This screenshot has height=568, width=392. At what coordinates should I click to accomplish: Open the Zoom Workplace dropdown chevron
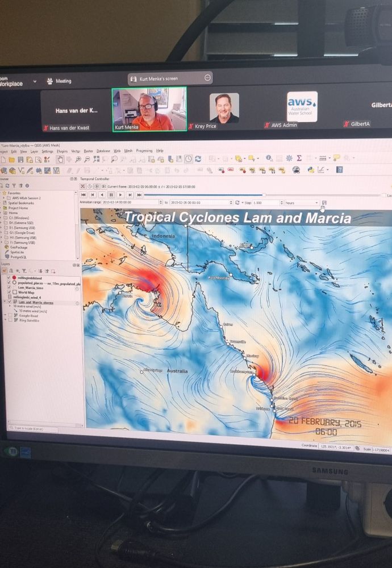pos(35,81)
